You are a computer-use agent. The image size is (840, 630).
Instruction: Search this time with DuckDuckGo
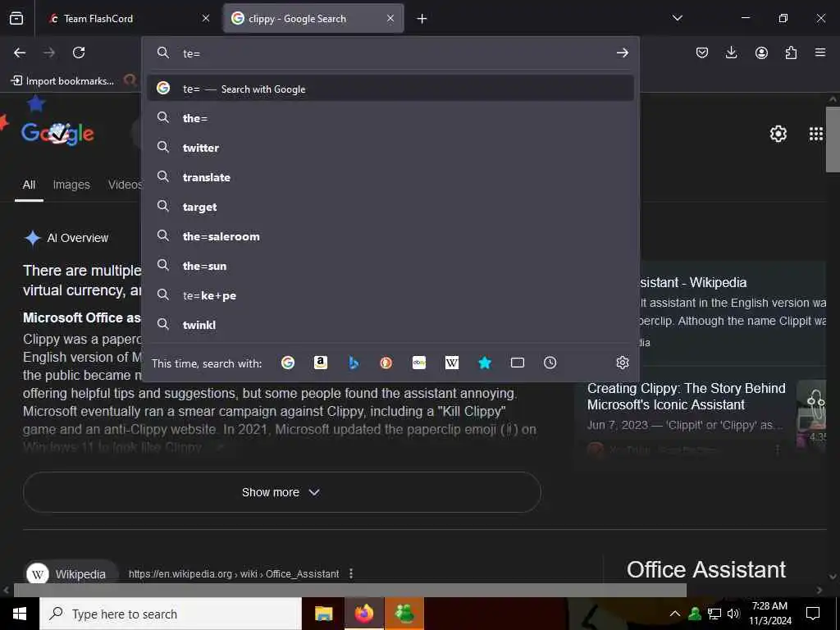[386, 363]
